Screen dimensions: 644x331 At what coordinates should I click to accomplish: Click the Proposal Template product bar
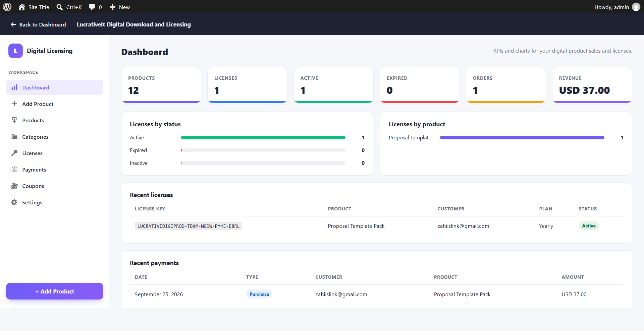coord(522,137)
